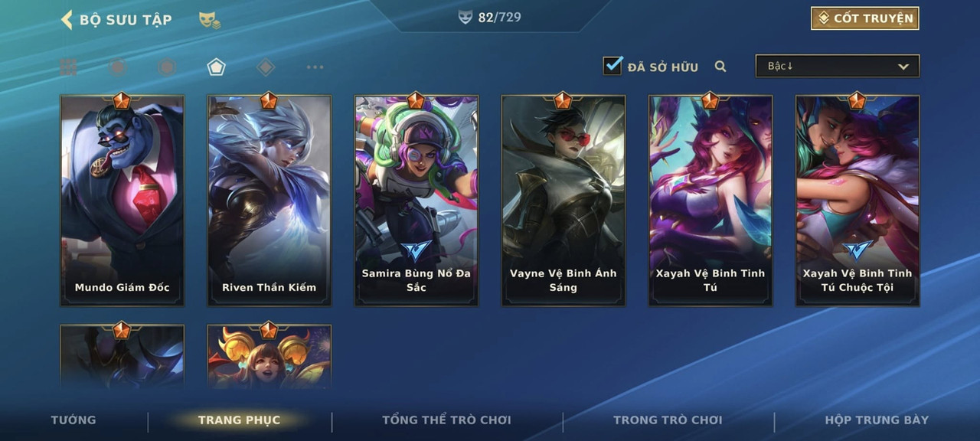Open the Vayne Vệ Binh Ánh Sáng skin
The height and width of the screenshot is (441, 980).
(563, 201)
